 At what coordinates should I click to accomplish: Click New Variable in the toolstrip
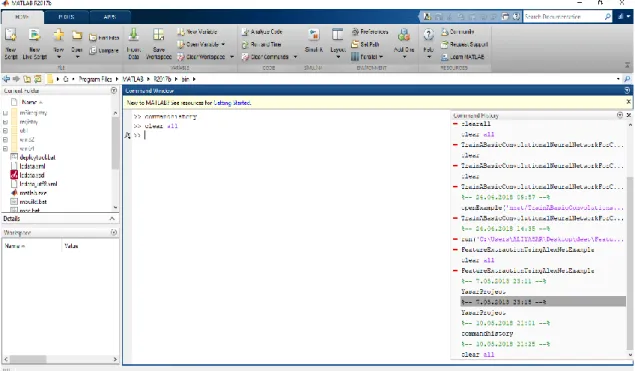197,32
